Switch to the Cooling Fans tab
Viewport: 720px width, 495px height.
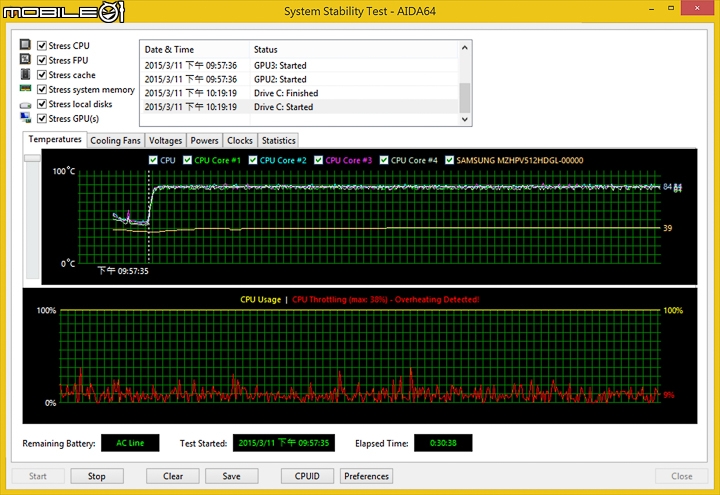tap(115, 141)
